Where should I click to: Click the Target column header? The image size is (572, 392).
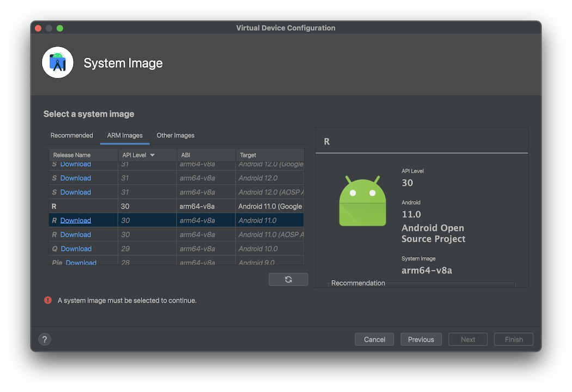click(270, 155)
